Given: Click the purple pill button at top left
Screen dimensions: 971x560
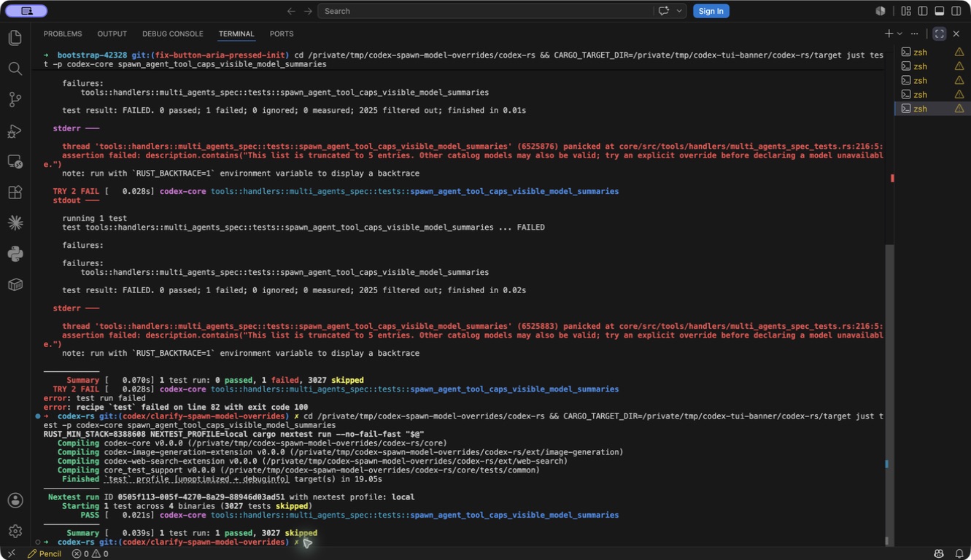Looking at the screenshot, I should (26, 11).
